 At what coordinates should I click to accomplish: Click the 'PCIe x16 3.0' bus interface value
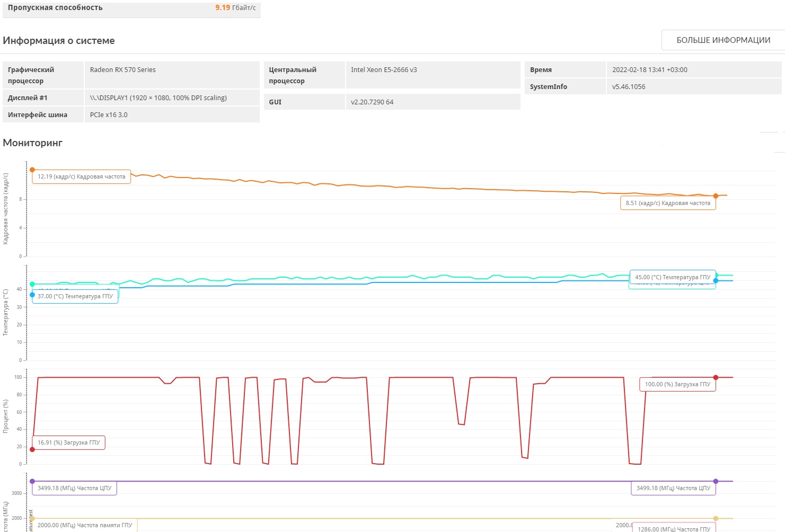pos(109,115)
